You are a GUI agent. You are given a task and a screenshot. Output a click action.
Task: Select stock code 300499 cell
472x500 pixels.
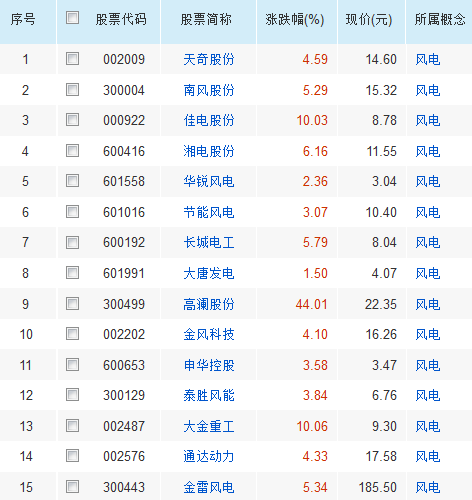[x=124, y=304]
